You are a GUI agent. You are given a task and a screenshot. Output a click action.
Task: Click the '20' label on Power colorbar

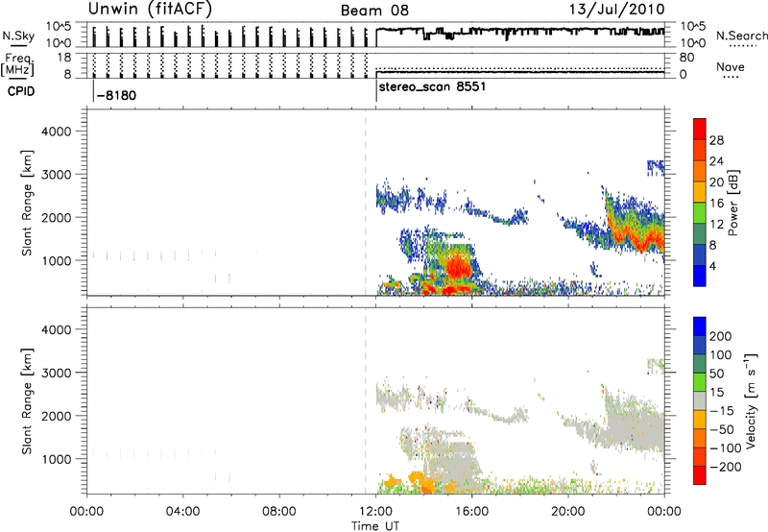point(716,182)
